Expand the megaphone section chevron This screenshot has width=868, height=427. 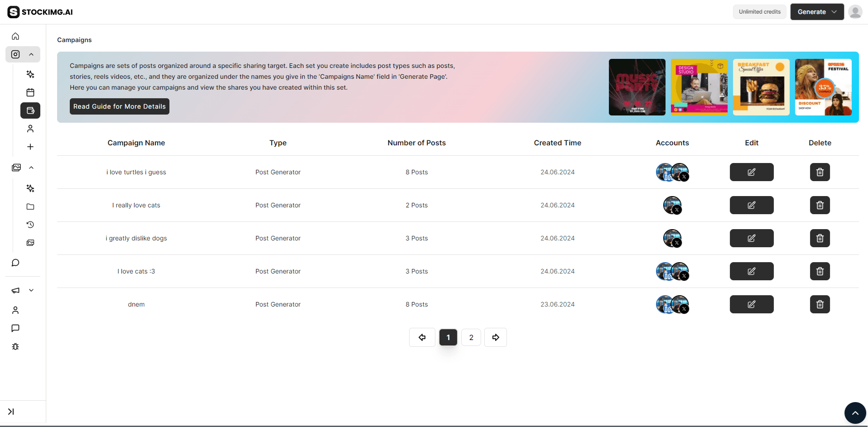[31, 290]
